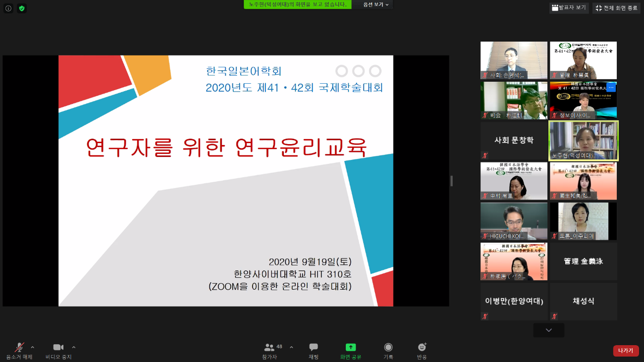Open the 옵션 보기 view options menu
Screen dimensions: 644x362
click(376, 4)
